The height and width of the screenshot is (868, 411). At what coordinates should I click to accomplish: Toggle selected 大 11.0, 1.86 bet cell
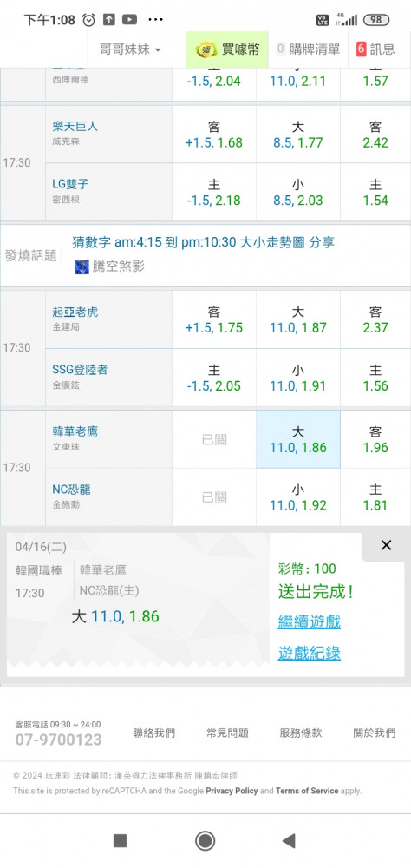click(298, 439)
